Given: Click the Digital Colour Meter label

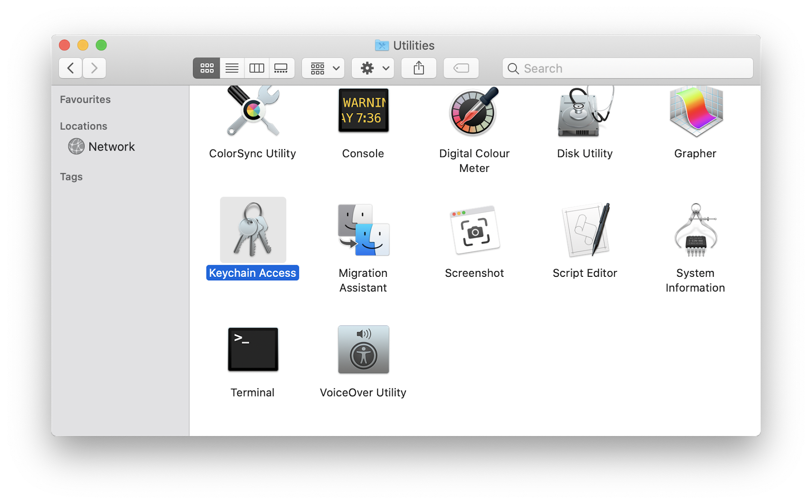Looking at the screenshot, I should click(x=475, y=161).
